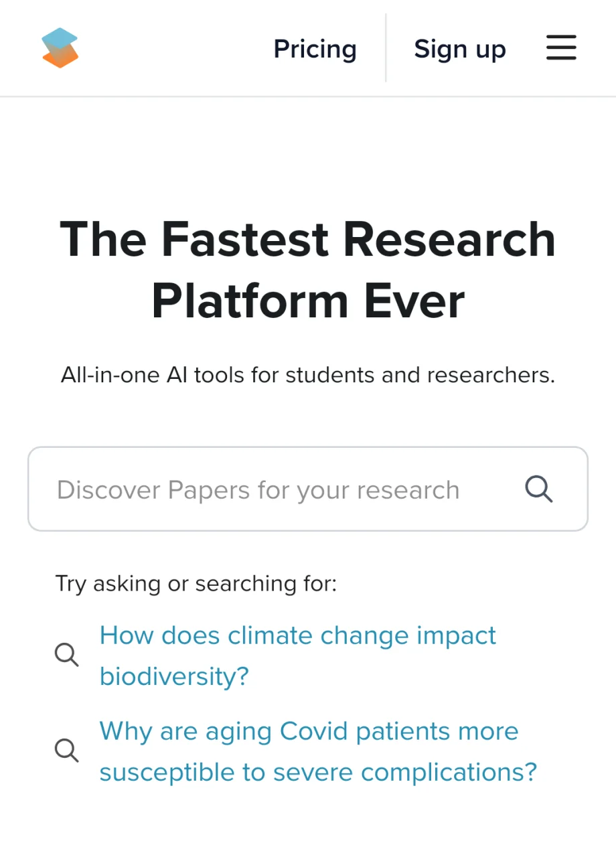Click the word 'biodiversity?' in the first suggestion
Screen dimensions: 616x857
(x=174, y=676)
